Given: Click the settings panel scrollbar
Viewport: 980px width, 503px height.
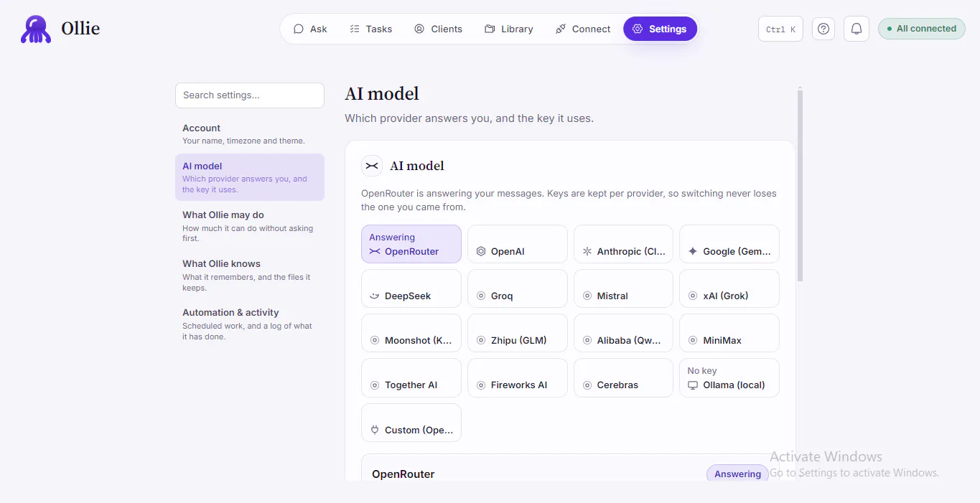Looking at the screenshot, I should click(800, 185).
